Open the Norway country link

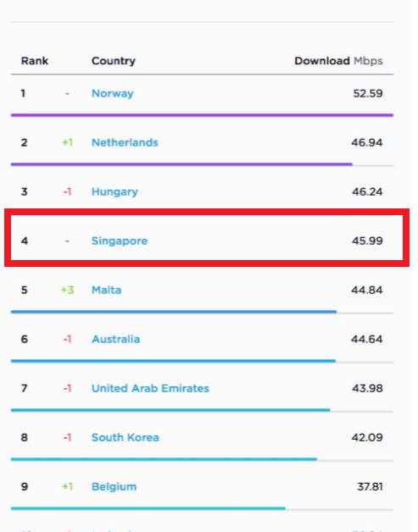pyautogui.click(x=113, y=93)
